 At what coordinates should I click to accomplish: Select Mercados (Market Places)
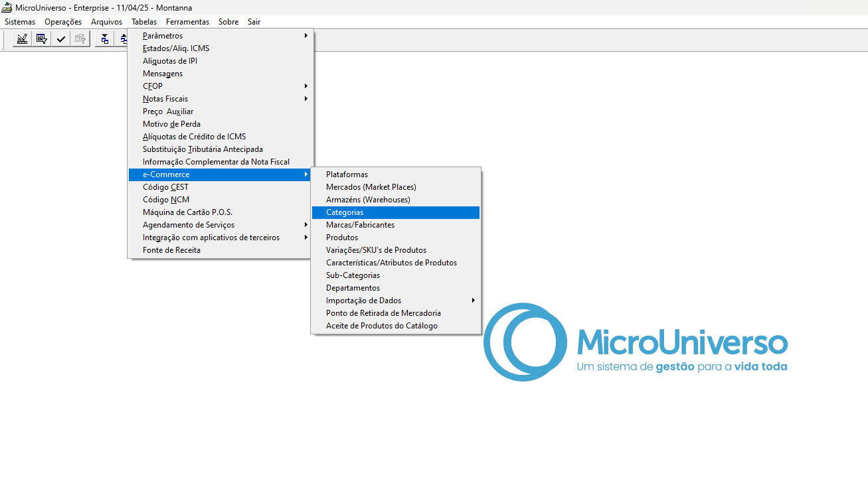[x=396, y=187]
